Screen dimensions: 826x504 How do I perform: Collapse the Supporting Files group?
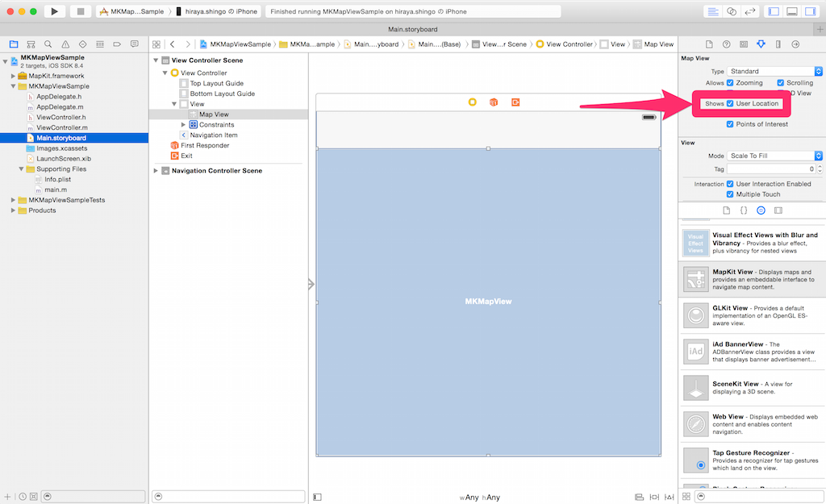click(21, 169)
